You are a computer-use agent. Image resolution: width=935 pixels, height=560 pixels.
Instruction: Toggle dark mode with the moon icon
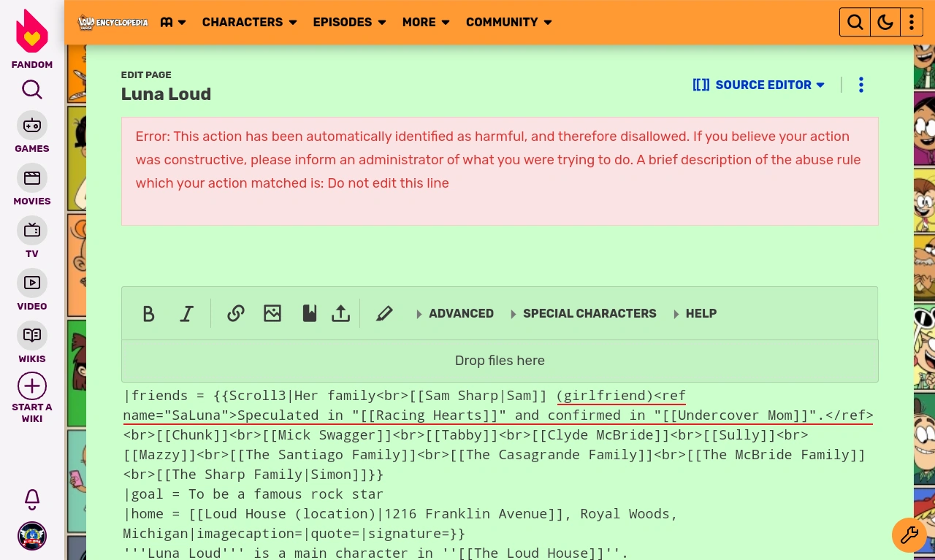(x=885, y=22)
